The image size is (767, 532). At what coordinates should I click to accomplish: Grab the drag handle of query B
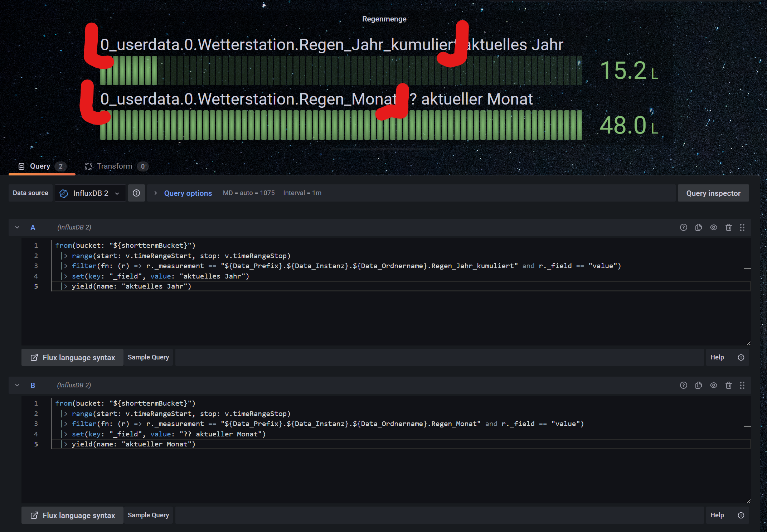click(742, 385)
